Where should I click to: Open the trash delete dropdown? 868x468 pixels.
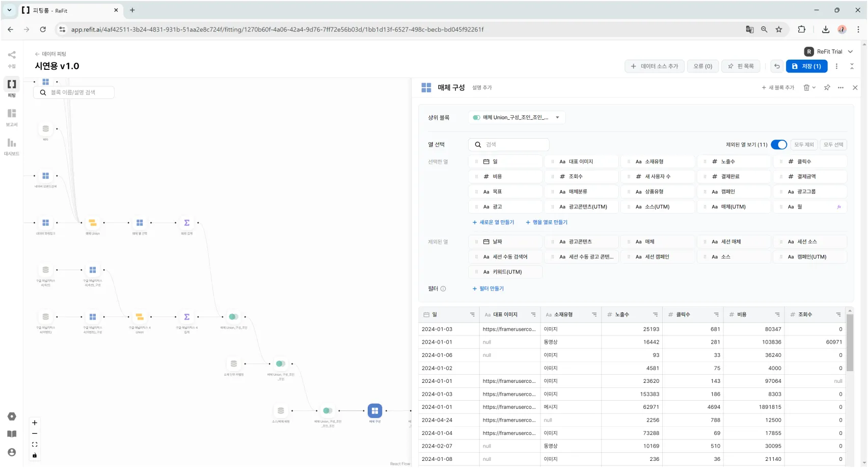click(x=809, y=88)
